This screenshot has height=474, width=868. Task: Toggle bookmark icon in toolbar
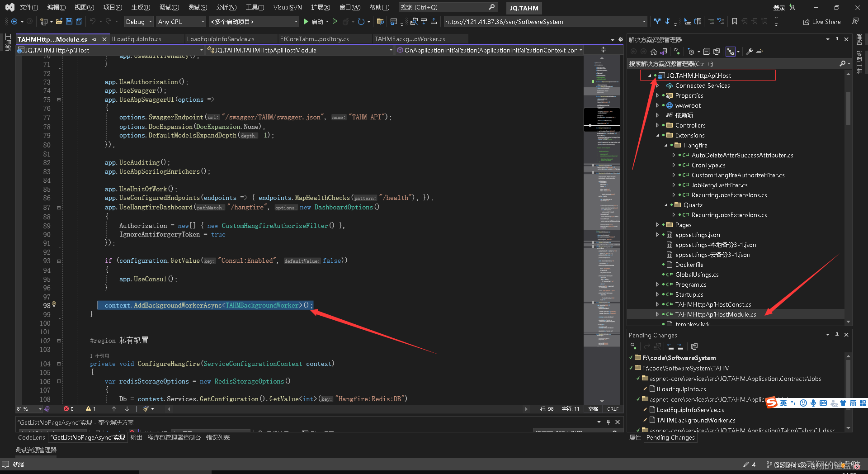point(735,21)
